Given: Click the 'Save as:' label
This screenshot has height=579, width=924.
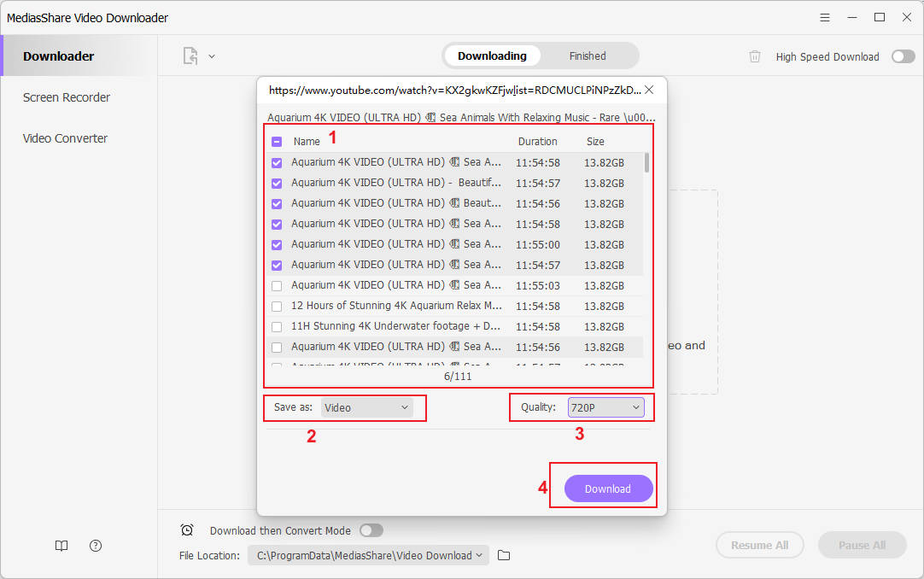Looking at the screenshot, I should (293, 407).
